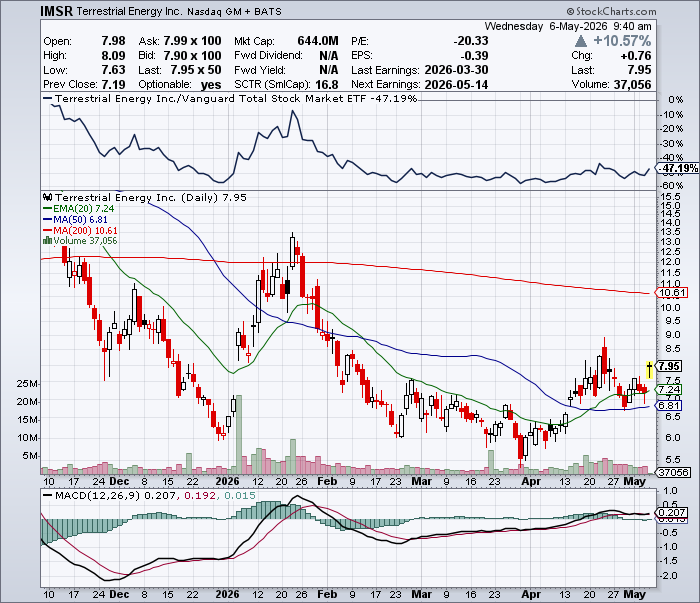700x603 pixels.
Task: Click the High value 8.09
Action: coord(113,56)
